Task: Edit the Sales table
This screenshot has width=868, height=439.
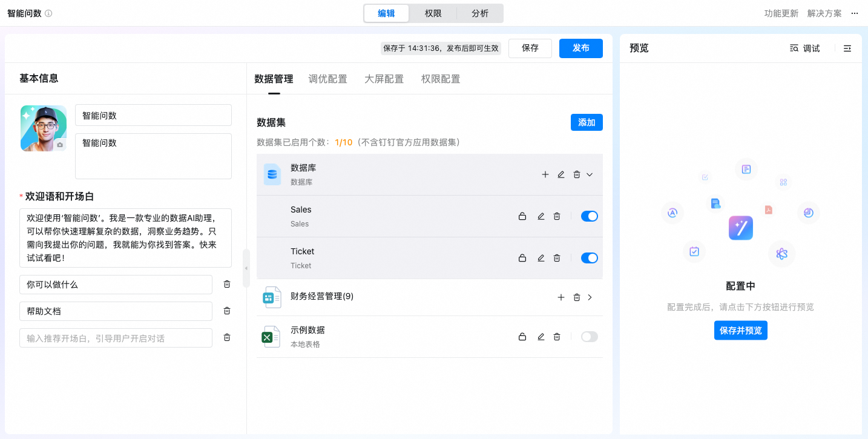Action: [x=541, y=216]
